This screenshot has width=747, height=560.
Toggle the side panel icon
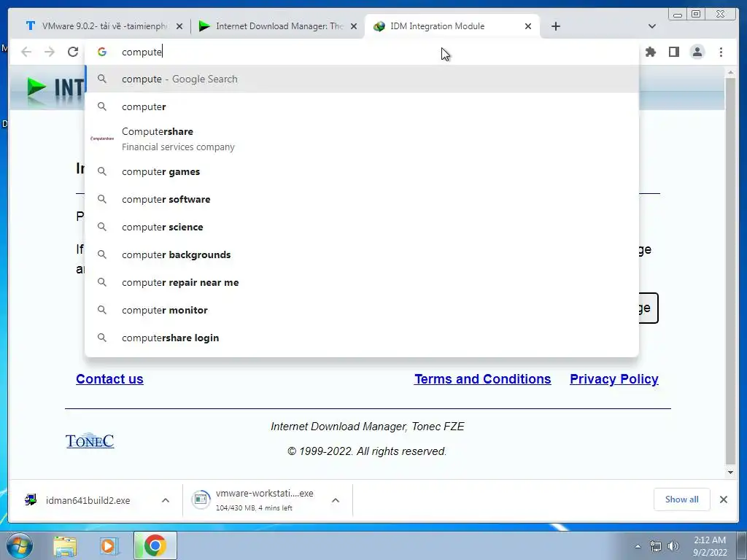[x=673, y=52]
